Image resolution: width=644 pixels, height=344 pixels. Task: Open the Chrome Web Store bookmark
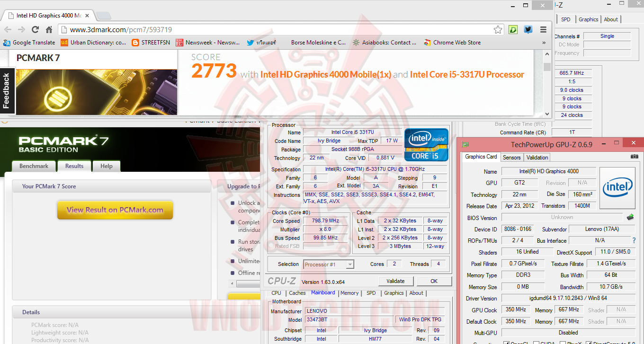[x=452, y=43]
